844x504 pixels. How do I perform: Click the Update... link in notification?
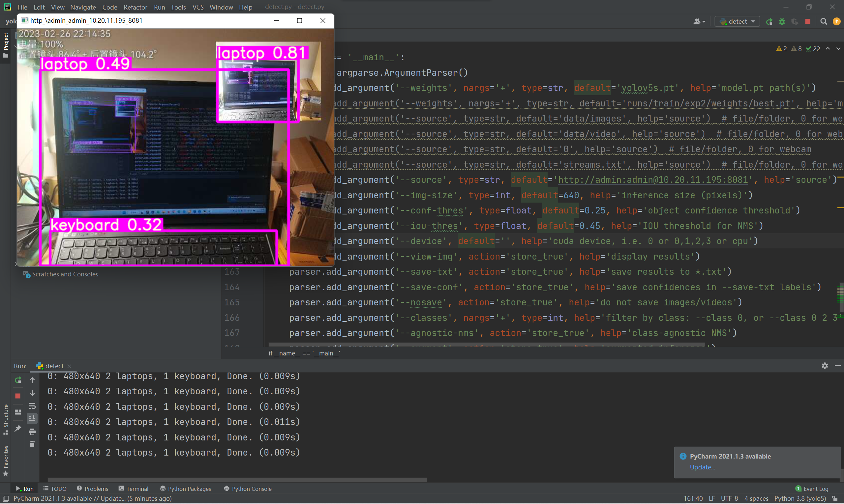pos(702,467)
